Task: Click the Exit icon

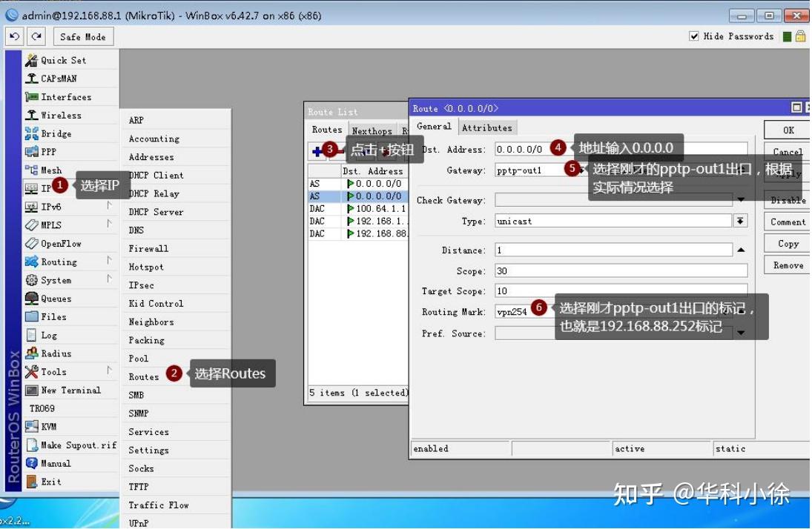Action: click(32, 482)
